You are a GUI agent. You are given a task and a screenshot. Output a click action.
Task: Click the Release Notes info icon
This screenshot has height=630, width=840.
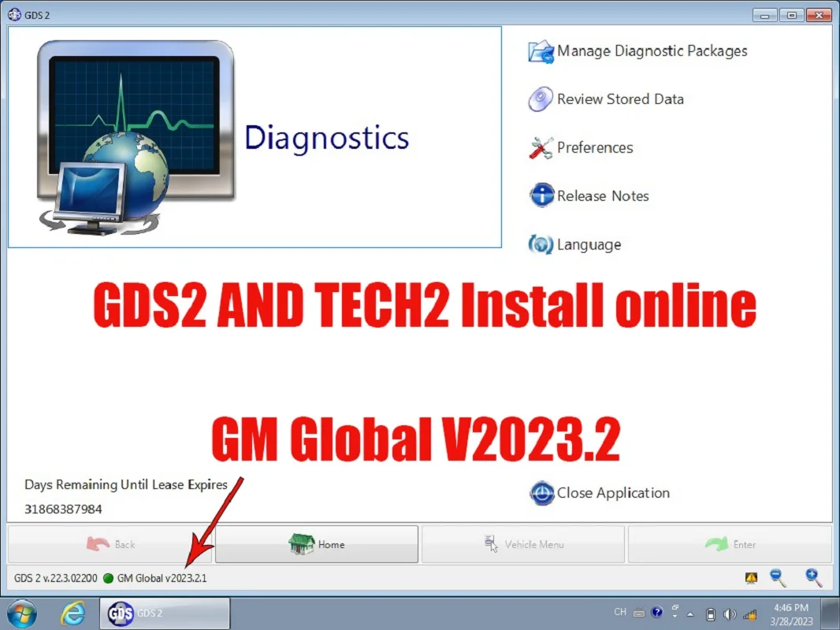coord(541,195)
